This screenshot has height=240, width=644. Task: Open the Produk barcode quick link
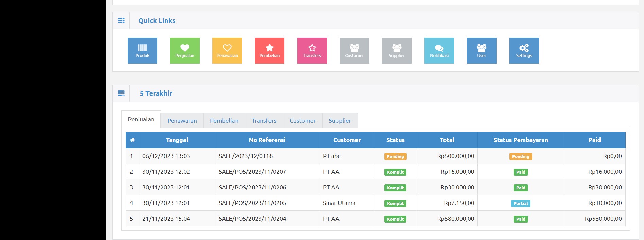point(142,51)
